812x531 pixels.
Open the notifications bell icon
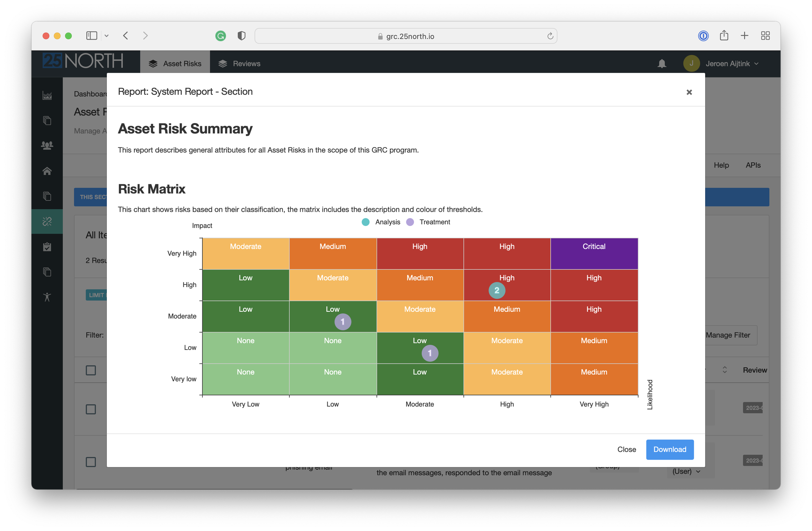[x=662, y=64]
